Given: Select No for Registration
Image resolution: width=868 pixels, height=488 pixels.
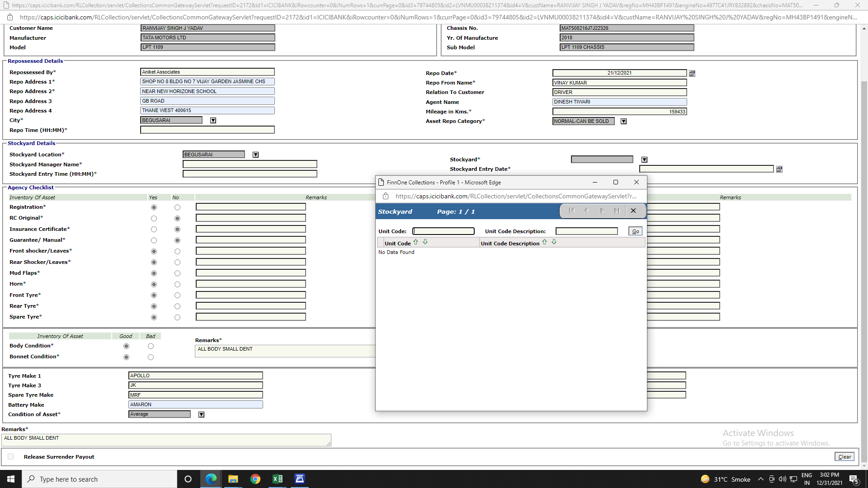Looking at the screenshot, I should pos(177,207).
